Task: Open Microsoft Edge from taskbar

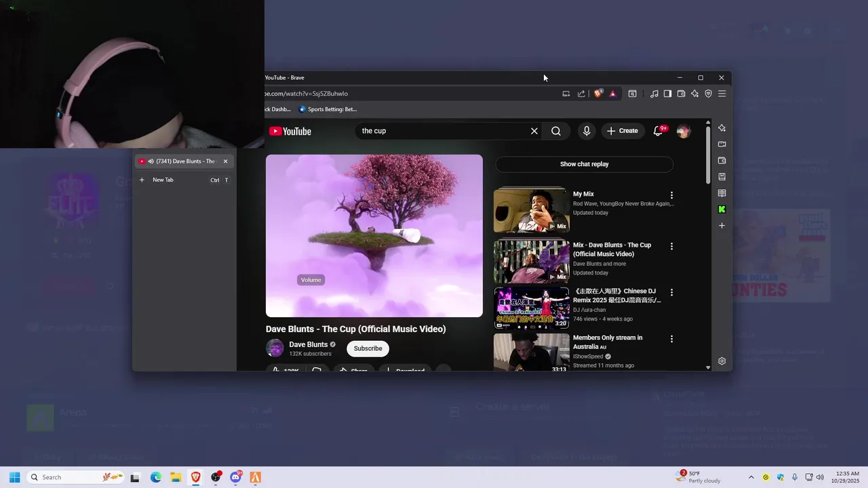Action: [x=155, y=477]
